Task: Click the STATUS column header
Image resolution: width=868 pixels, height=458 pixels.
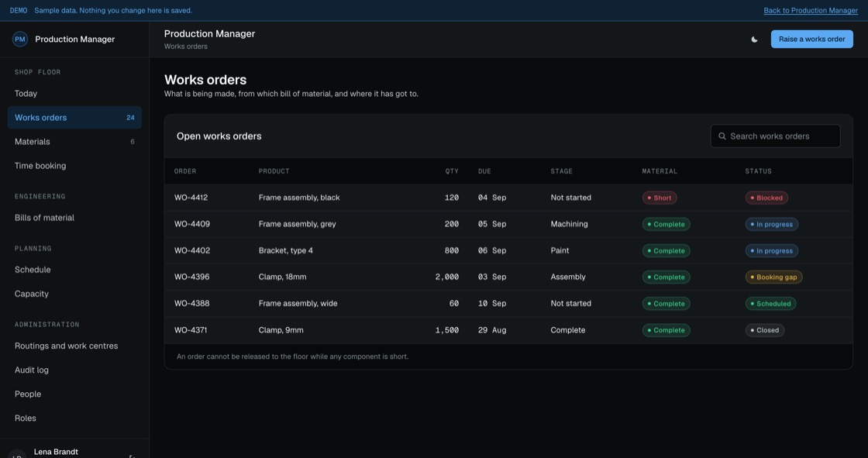Action: 758,171
